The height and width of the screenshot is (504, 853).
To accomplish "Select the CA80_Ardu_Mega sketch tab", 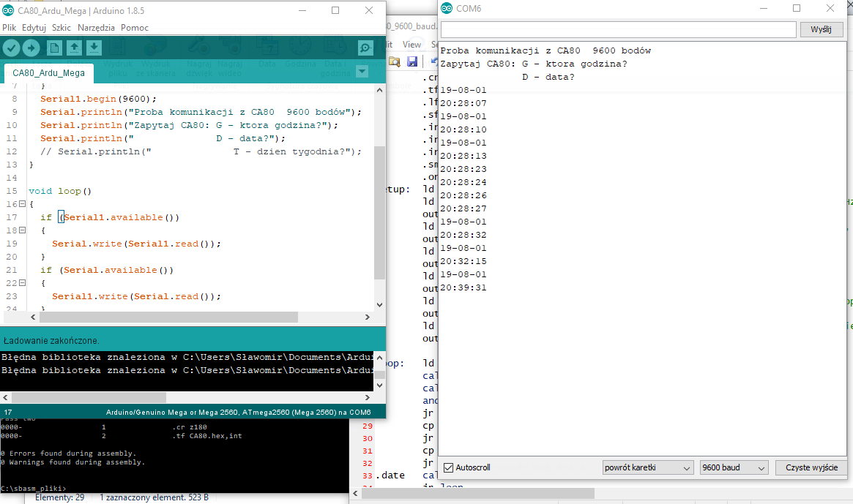I will point(48,73).
